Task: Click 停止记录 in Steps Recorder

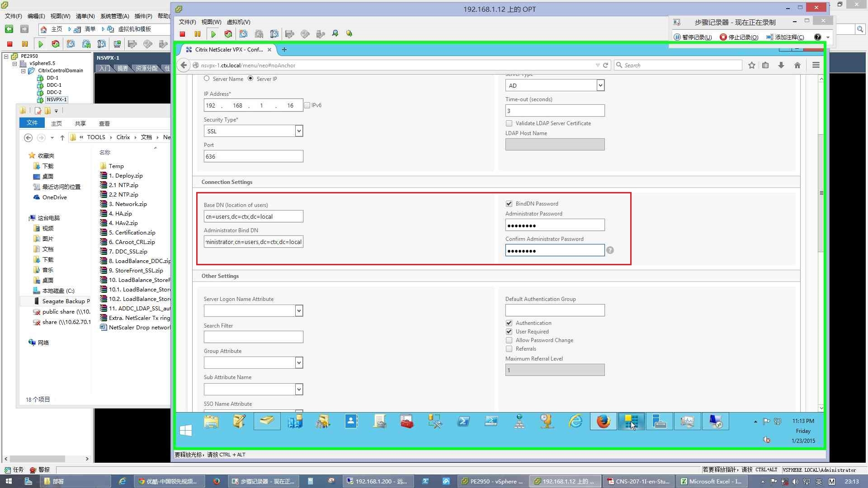Action: tap(739, 37)
